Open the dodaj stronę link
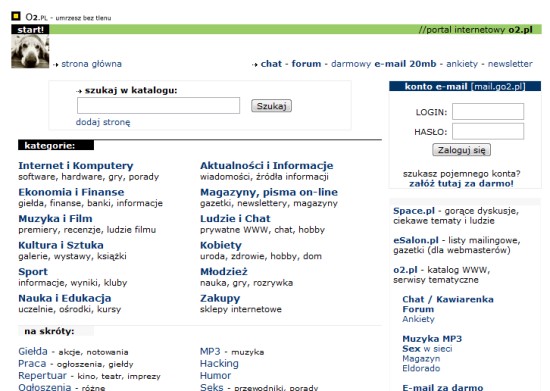The width and height of the screenshot is (550, 391). click(103, 122)
